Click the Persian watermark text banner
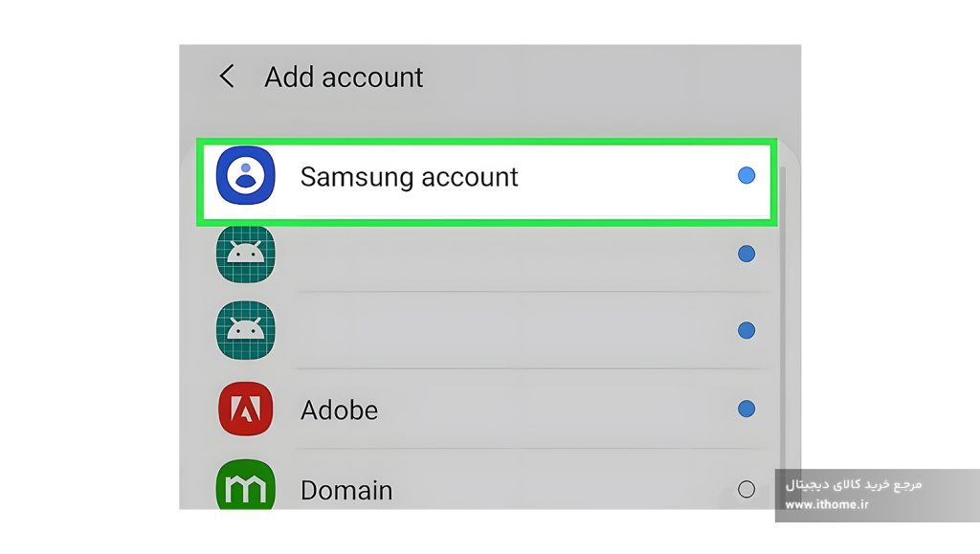Screen dimensions: 980x554 click(853, 485)
